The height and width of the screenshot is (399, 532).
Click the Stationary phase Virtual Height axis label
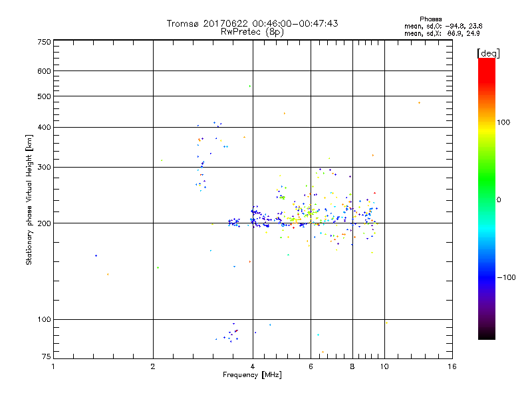pos(29,199)
